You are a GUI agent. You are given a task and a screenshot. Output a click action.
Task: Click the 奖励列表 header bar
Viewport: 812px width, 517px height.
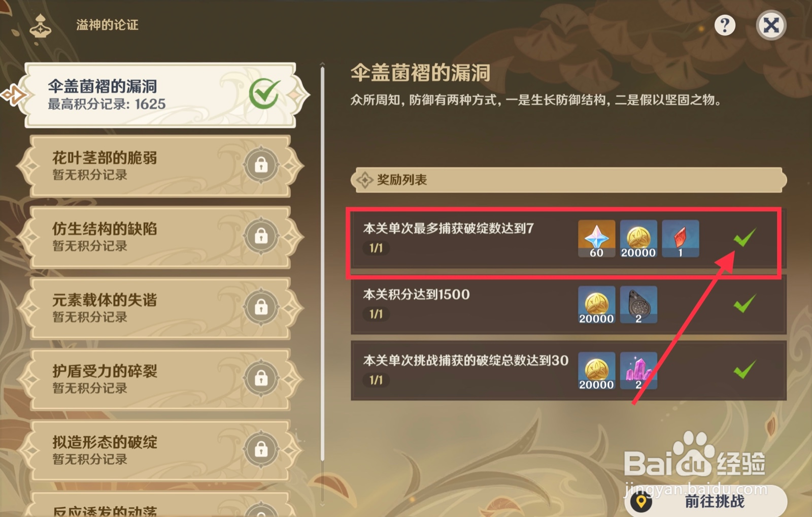(568, 180)
